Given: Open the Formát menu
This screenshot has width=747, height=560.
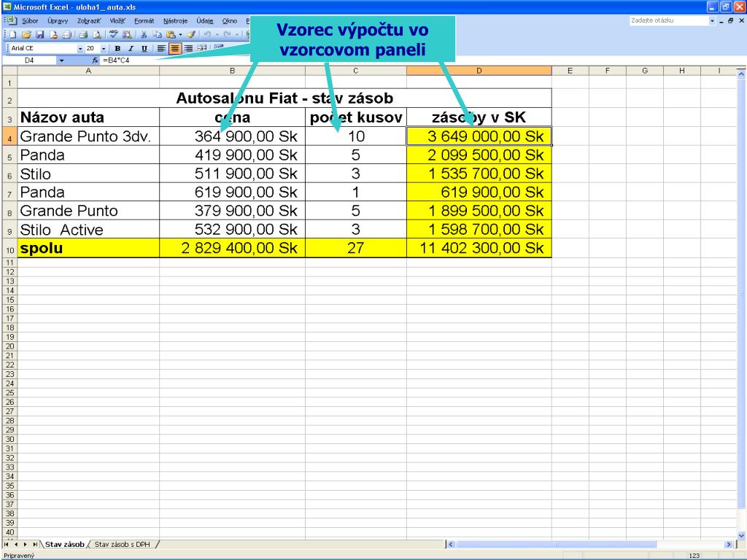Looking at the screenshot, I should click(x=144, y=21).
